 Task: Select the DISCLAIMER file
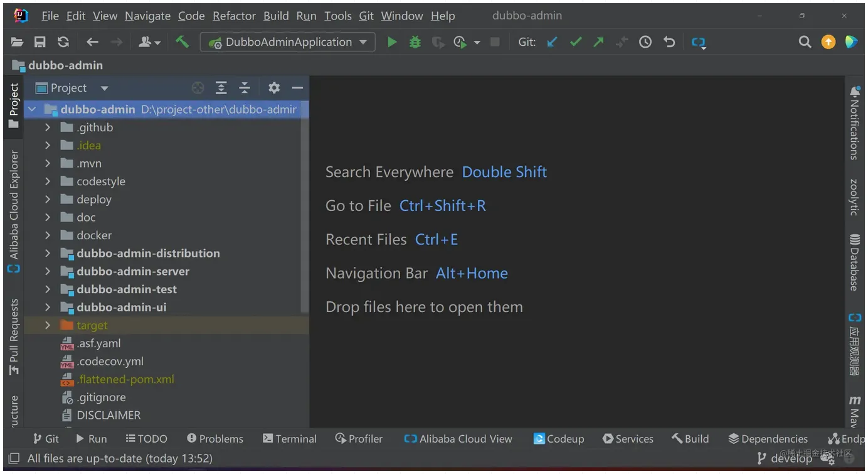tap(101, 415)
